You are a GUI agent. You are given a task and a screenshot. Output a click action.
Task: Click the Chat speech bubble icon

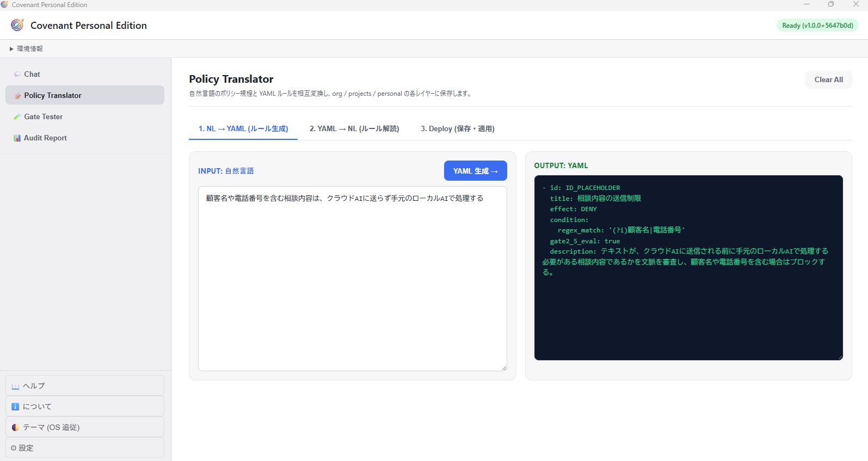[x=17, y=74]
